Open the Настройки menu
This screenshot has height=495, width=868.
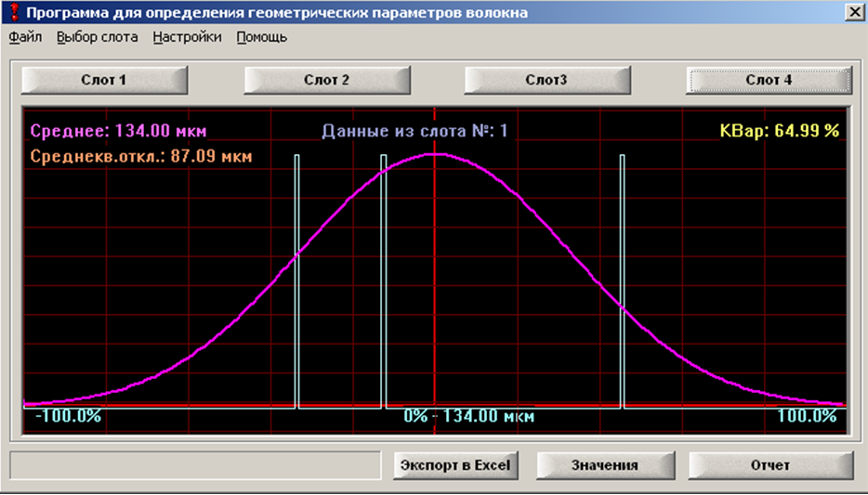pos(187,37)
